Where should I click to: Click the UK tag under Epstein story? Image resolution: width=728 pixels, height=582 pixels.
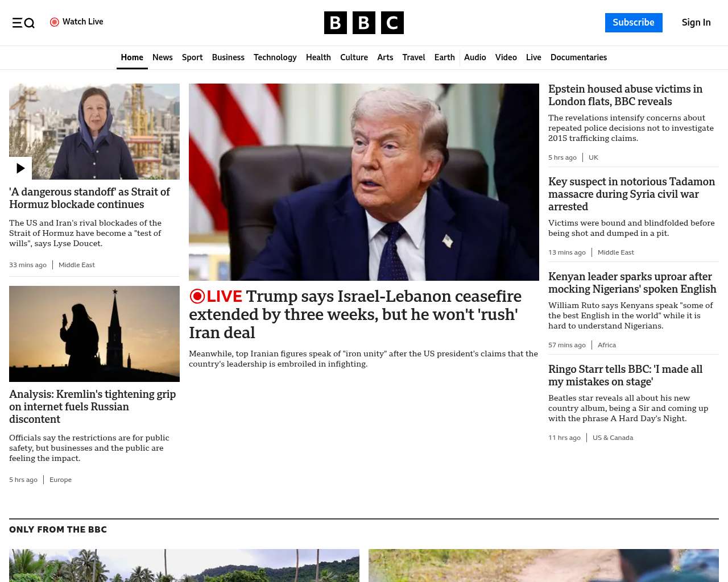pyautogui.click(x=593, y=157)
